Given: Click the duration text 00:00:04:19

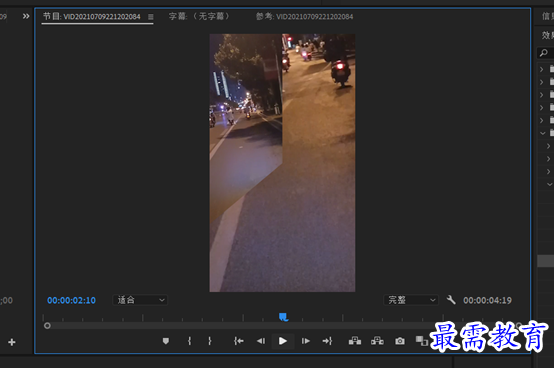Looking at the screenshot, I should click(x=487, y=300).
